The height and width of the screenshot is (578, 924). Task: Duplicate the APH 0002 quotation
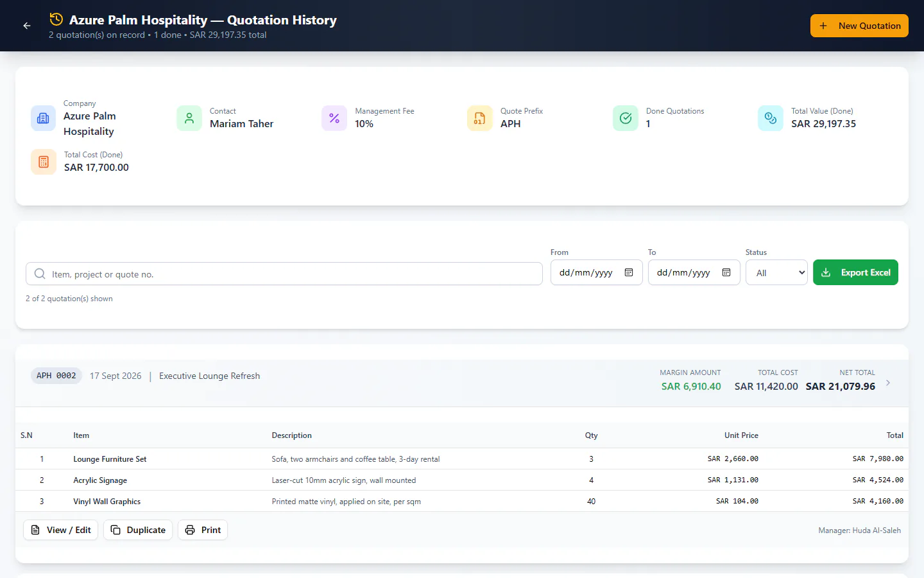click(x=138, y=530)
